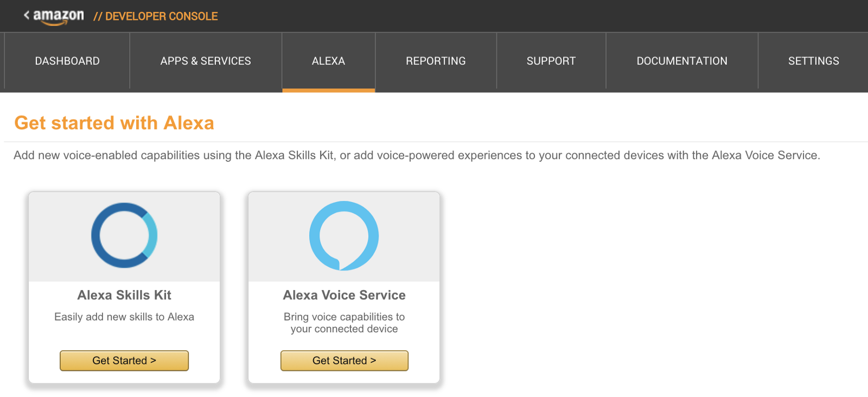Click the Alexa Voice Service speech-bubble icon
Image resolution: width=868 pixels, height=397 pixels.
click(344, 236)
